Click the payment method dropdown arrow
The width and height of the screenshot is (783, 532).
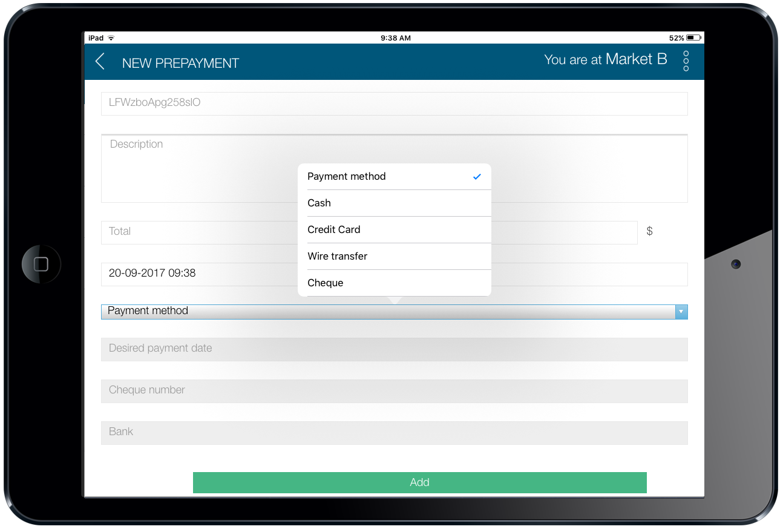coord(681,312)
